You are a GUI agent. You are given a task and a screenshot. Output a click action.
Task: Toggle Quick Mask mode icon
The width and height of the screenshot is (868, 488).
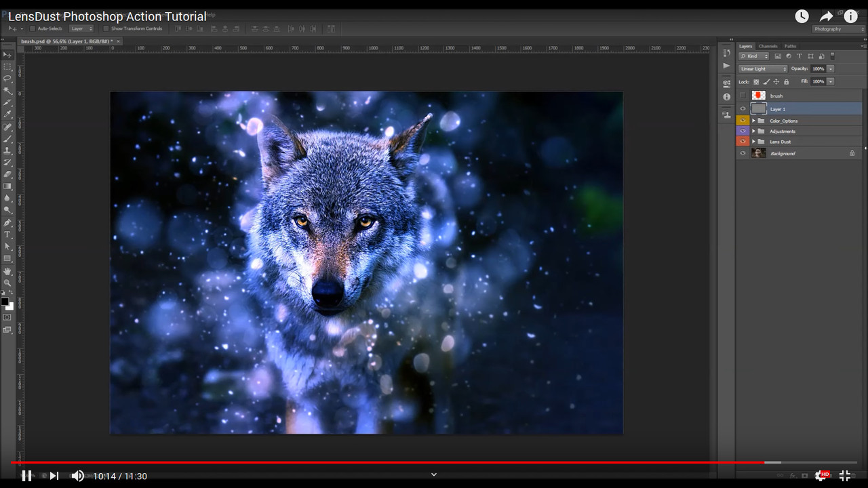tap(7, 317)
